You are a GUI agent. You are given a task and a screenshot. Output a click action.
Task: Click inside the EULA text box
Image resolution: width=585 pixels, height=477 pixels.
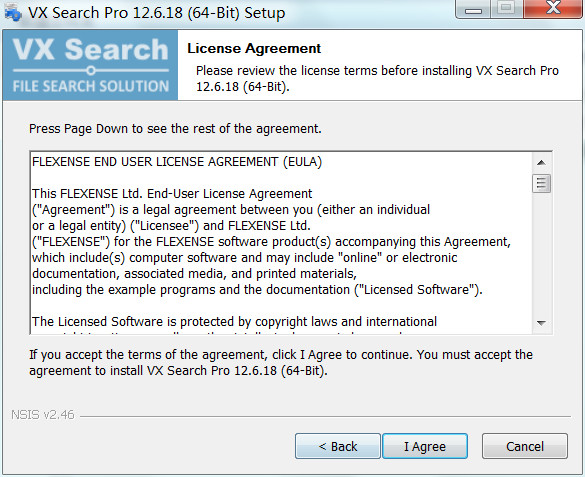click(x=281, y=242)
